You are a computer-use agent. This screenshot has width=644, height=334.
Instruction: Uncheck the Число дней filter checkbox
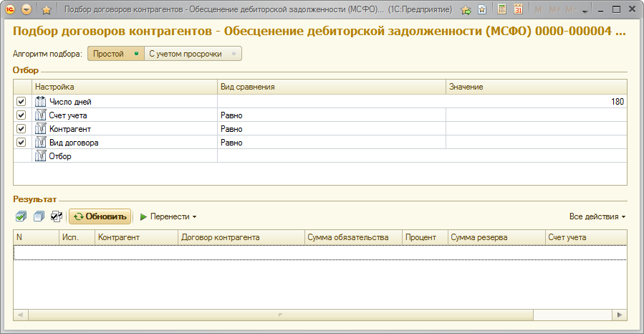[x=21, y=102]
